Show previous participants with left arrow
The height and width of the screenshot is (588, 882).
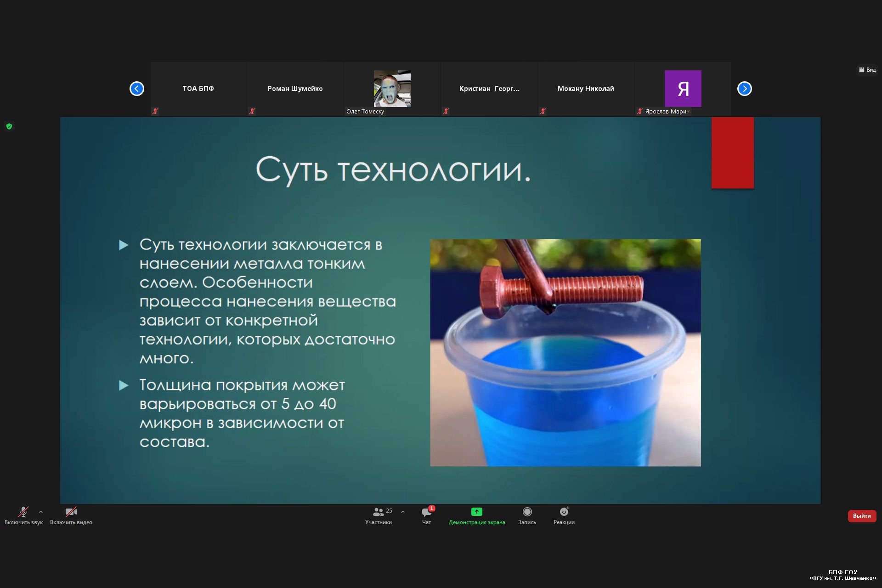pos(137,89)
